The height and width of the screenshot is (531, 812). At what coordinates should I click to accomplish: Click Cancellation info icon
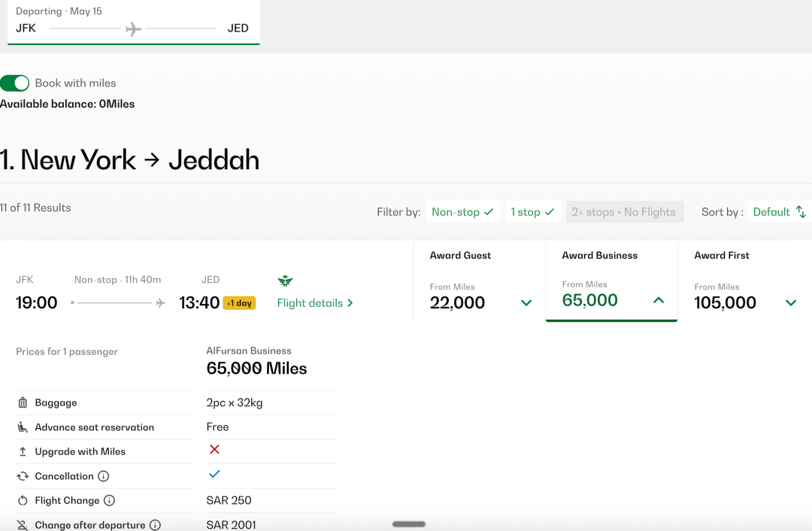pyautogui.click(x=104, y=476)
